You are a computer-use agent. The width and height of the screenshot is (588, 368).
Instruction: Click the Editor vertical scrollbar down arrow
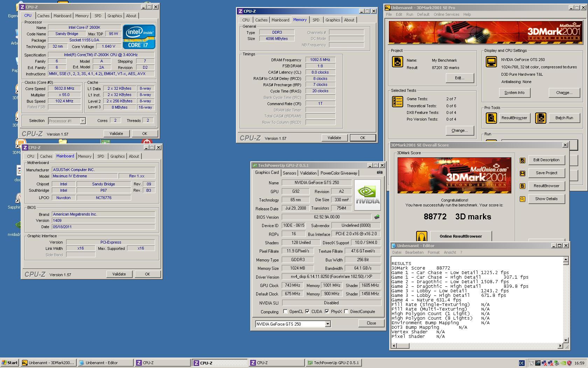566,340
